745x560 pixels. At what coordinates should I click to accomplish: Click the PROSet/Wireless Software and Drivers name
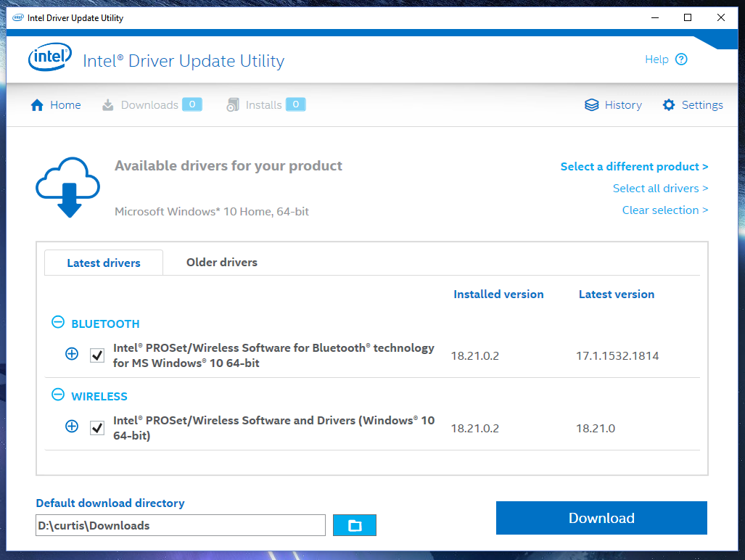[x=273, y=428]
